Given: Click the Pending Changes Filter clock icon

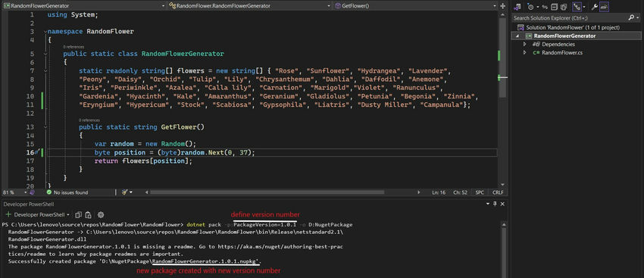Looking at the screenshot, I should point(530,7).
